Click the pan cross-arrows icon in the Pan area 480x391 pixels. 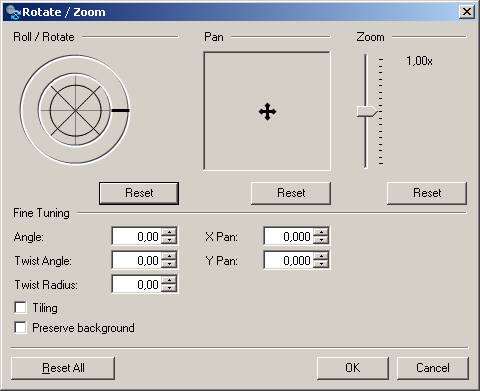(x=267, y=112)
